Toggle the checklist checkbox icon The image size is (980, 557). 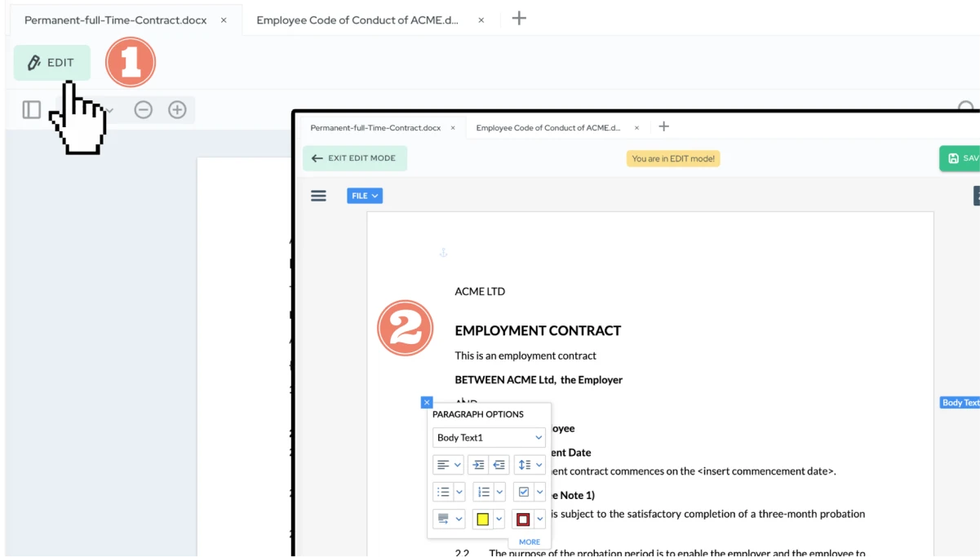pyautogui.click(x=524, y=492)
